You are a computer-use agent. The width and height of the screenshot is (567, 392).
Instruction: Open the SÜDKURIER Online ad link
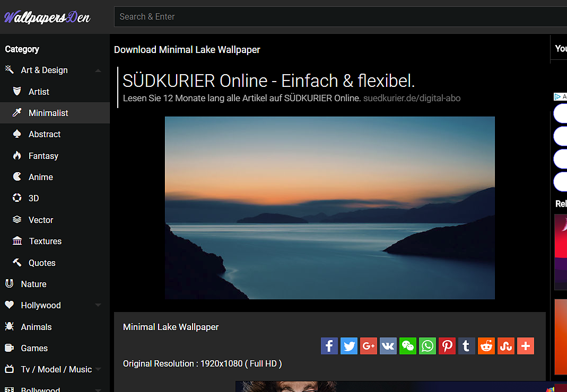tap(268, 81)
